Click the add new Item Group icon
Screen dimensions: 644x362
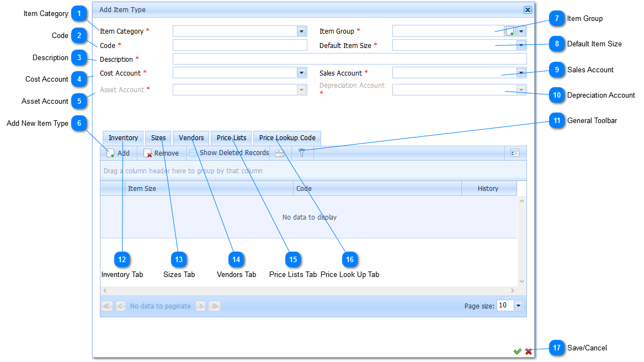pos(510,31)
